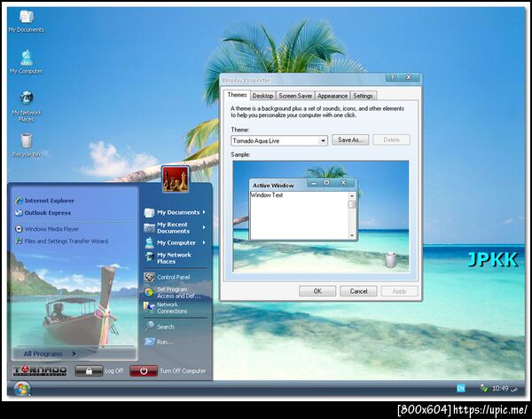Expand All Programs in Start menu

[x=50, y=353]
